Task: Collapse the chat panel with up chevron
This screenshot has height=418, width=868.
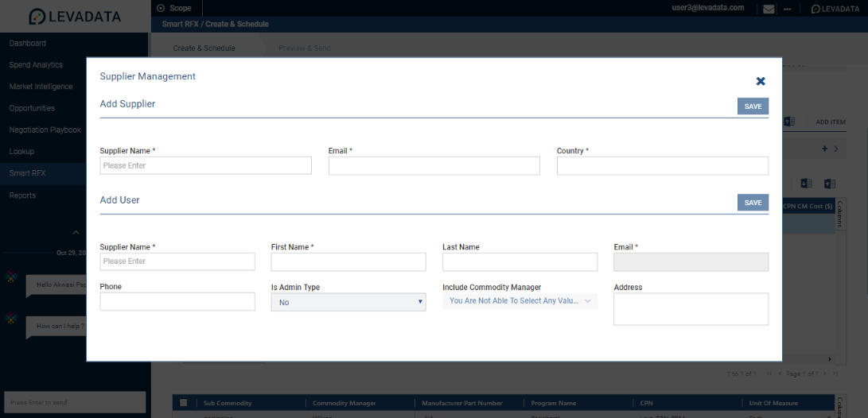Action: tap(76, 232)
